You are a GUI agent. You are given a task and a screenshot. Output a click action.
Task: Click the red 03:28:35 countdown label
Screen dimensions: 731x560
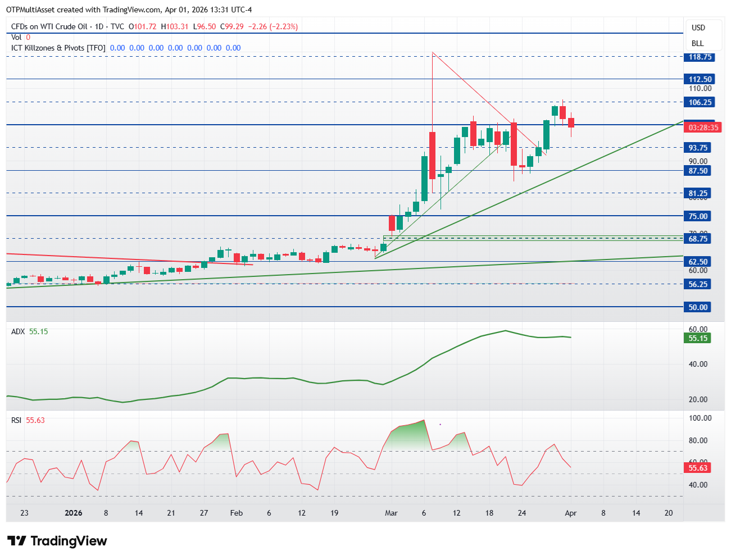click(703, 128)
